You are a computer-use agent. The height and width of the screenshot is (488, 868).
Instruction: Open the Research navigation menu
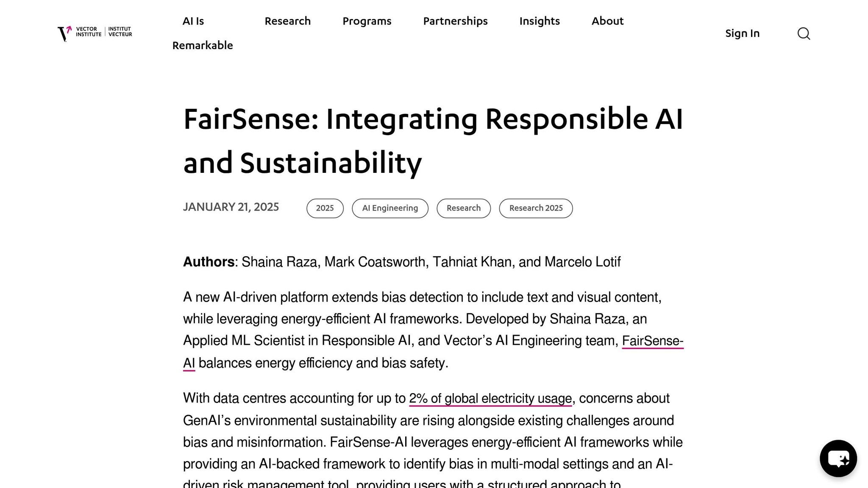[288, 21]
